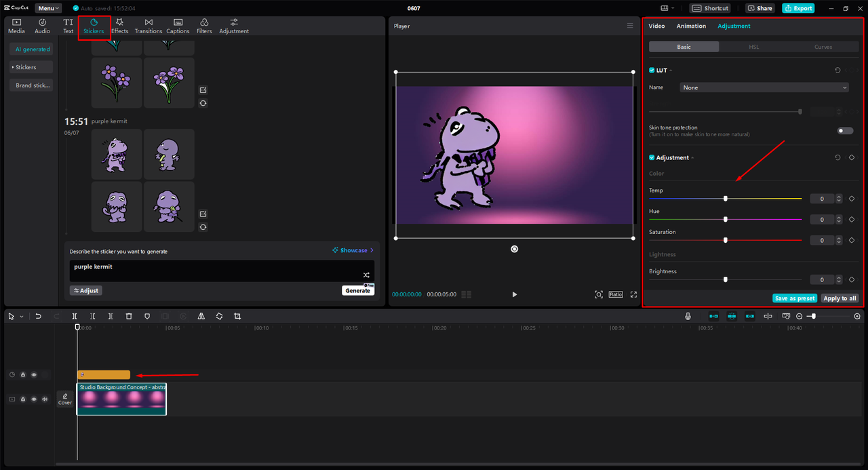Click the Delete trash icon in the timeline toolbar
Image resolution: width=868 pixels, height=470 pixels.
(129, 317)
